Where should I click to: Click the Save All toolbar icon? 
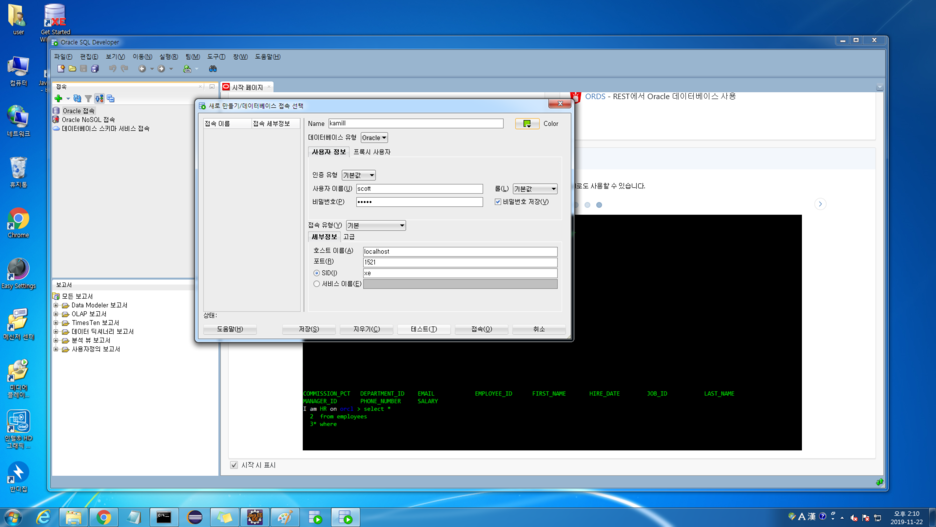pyautogui.click(x=94, y=69)
